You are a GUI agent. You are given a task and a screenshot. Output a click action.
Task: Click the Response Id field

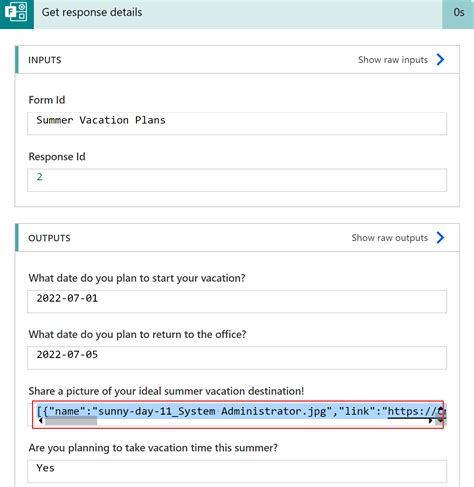[237, 180]
